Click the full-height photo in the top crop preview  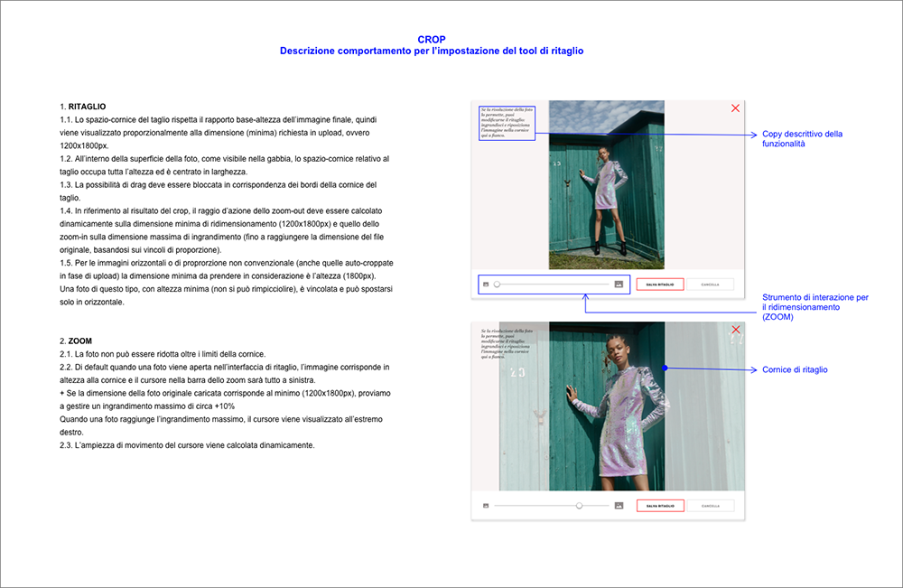tap(607, 184)
